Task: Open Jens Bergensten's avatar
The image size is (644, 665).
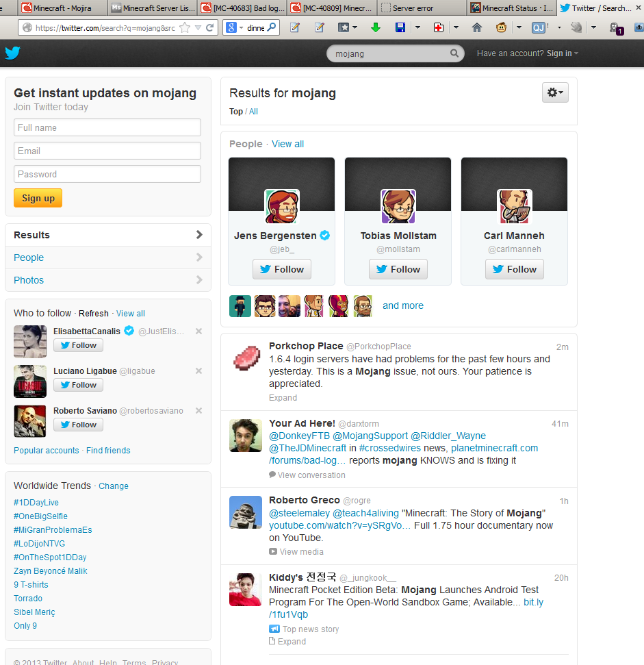Action: tap(282, 207)
